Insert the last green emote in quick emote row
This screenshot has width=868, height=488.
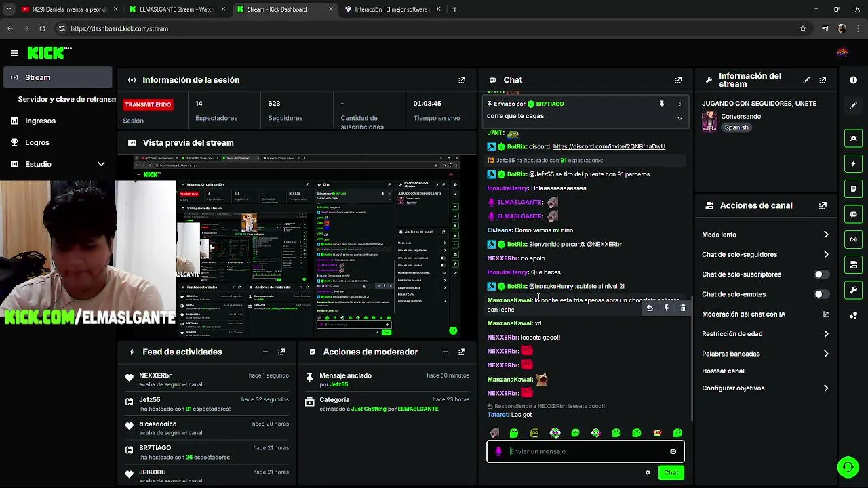pos(677,433)
